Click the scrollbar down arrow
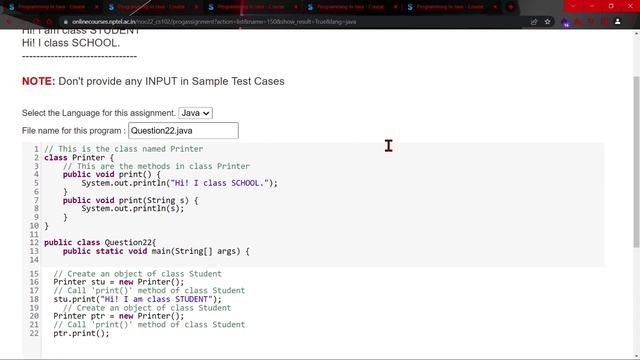The image size is (640, 360). (x=636, y=356)
